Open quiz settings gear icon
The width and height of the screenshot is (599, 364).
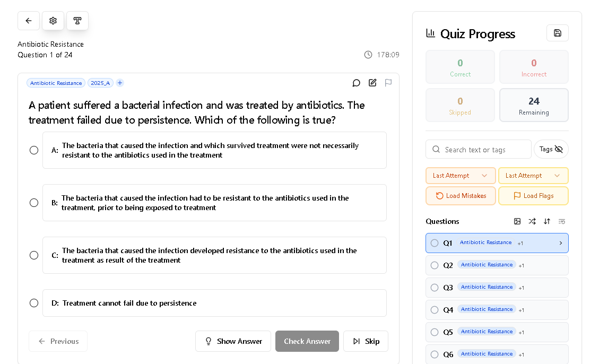[x=53, y=21]
